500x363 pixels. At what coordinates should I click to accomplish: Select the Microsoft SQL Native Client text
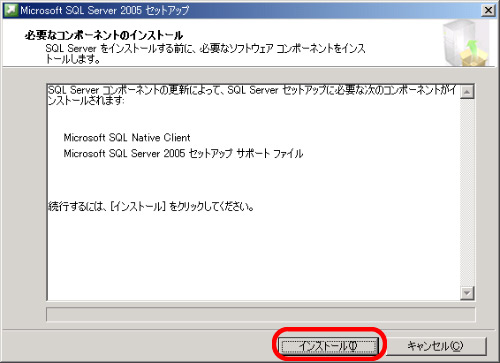click(x=127, y=137)
